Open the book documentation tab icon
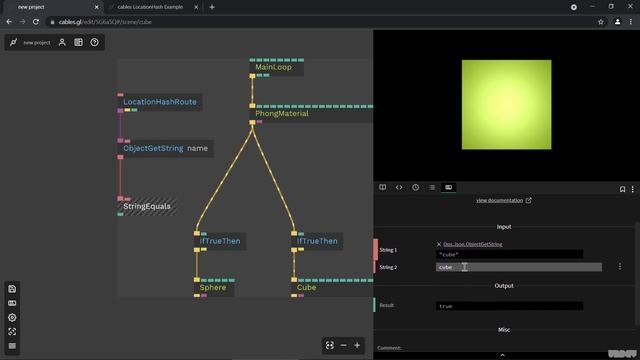The image size is (640, 360). click(x=382, y=187)
